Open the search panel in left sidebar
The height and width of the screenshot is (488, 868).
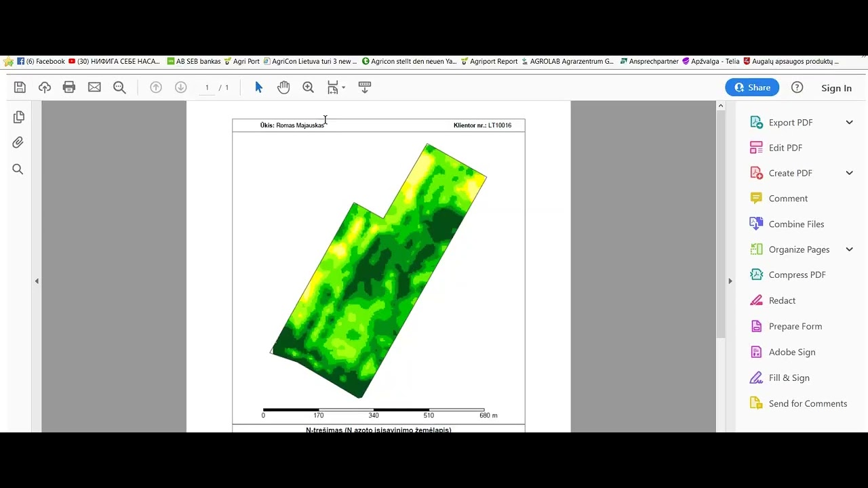(x=18, y=169)
